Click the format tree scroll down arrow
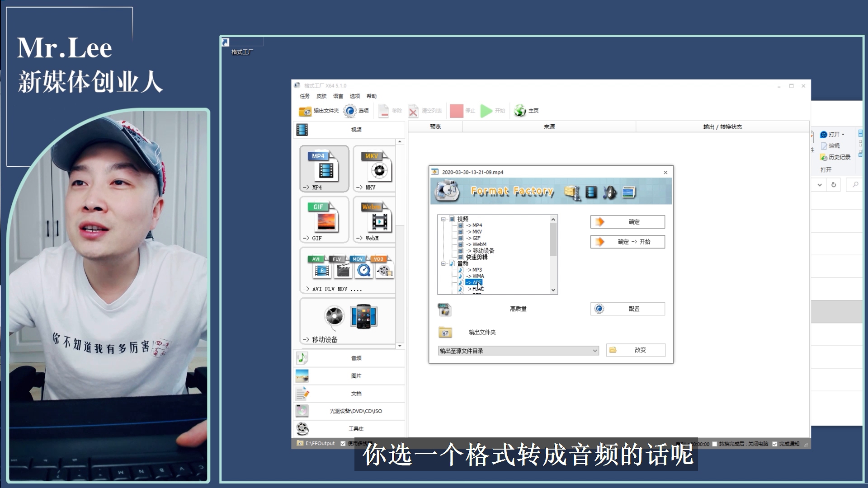The image size is (868, 488). point(553,290)
